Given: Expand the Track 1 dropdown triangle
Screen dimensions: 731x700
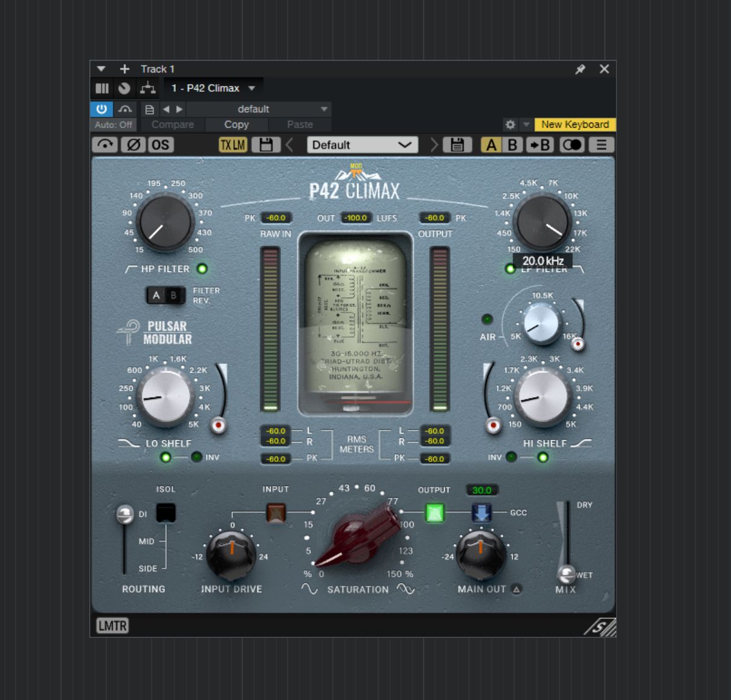Looking at the screenshot, I should 101,69.
